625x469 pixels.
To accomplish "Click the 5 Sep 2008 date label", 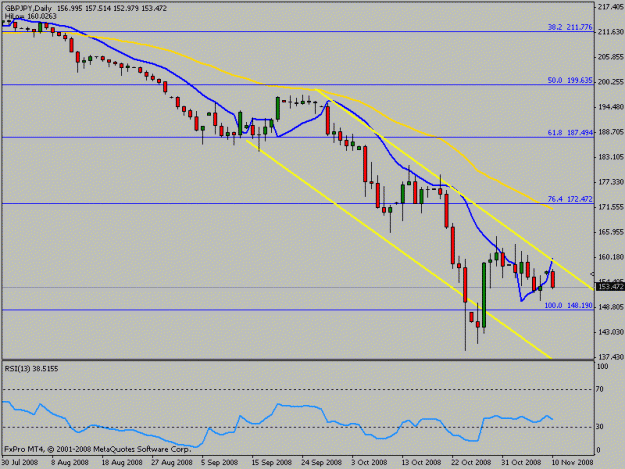I will click(220, 463).
